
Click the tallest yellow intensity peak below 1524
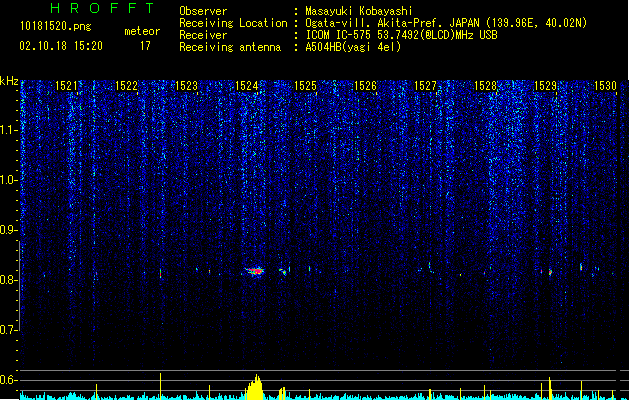[x=255, y=387]
